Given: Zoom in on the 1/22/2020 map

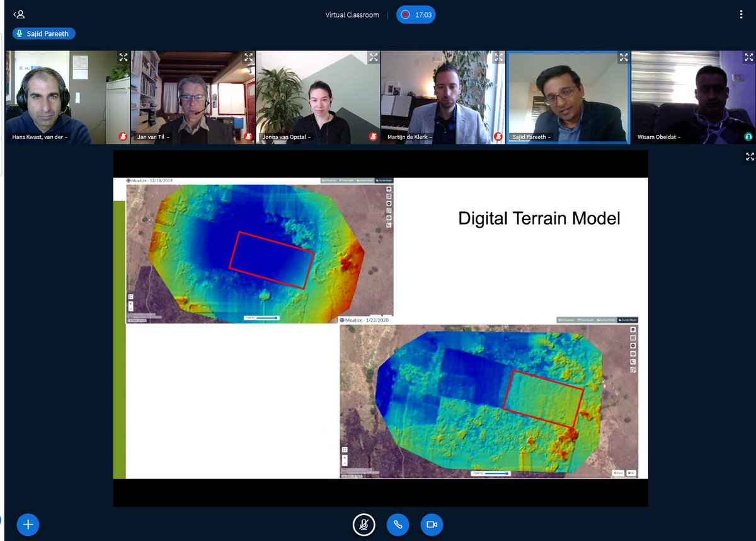Looking at the screenshot, I should point(345,458).
